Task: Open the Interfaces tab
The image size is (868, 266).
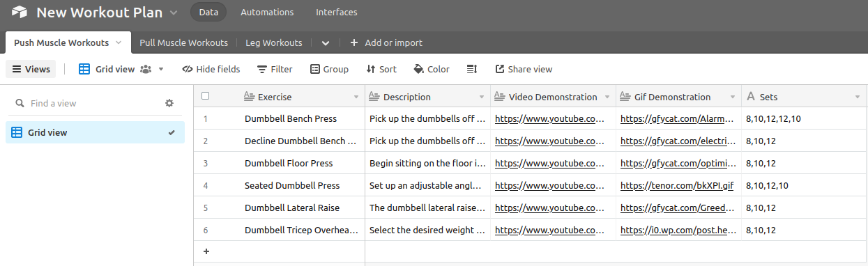Action: (336, 13)
